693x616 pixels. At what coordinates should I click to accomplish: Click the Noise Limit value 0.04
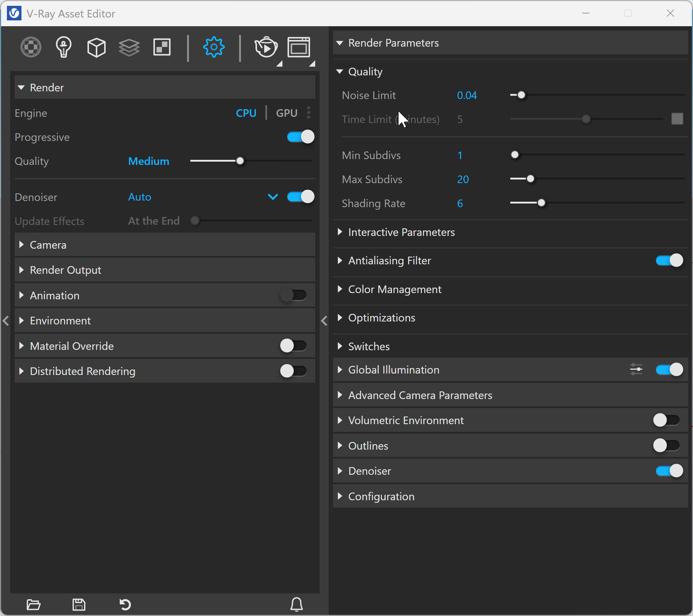point(467,95)
